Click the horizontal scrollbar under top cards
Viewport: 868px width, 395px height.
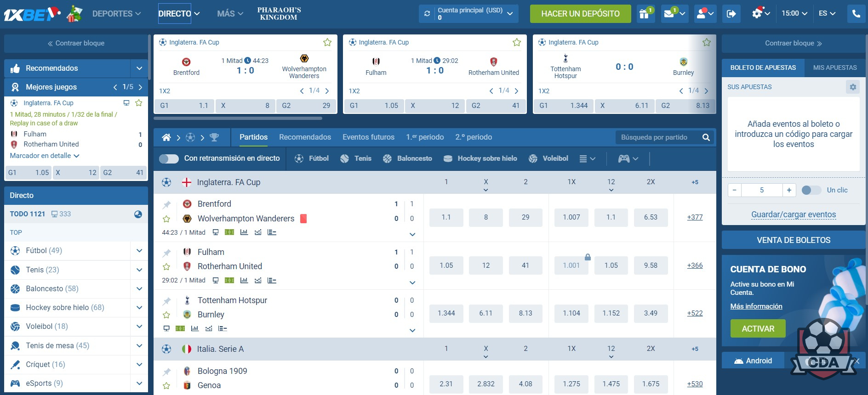(x=238, y=118)
